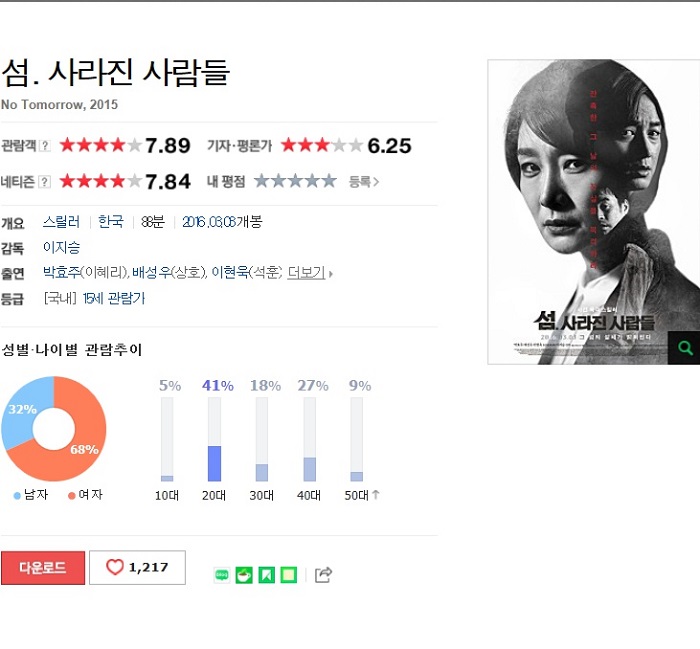Click the poster magnifier zoom icon

(x=685, y=348)
